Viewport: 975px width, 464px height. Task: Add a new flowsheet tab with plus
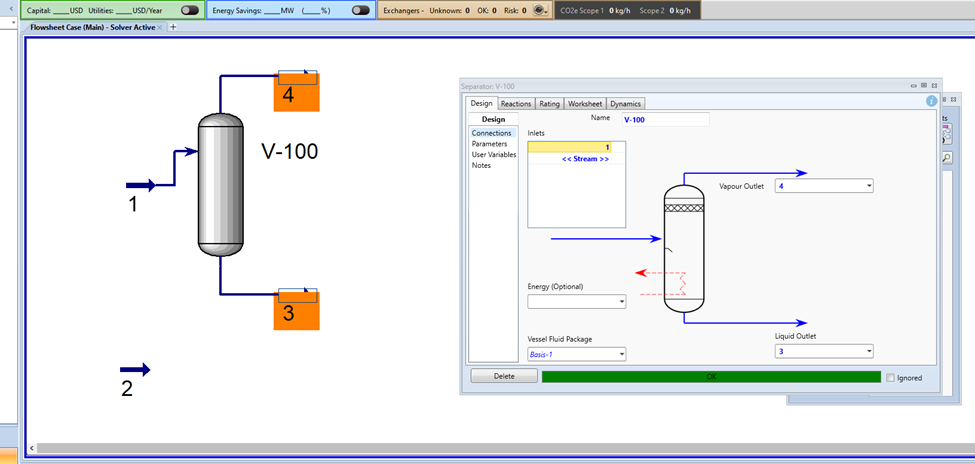(173, 27)
